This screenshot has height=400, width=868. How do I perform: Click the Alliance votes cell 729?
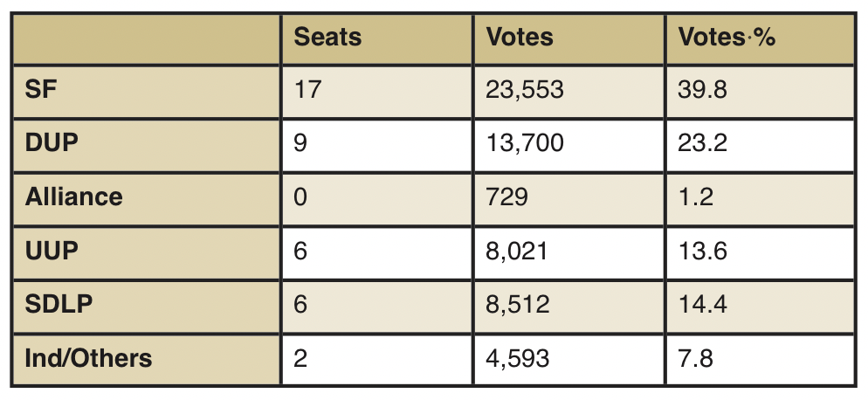coord(507,197)
